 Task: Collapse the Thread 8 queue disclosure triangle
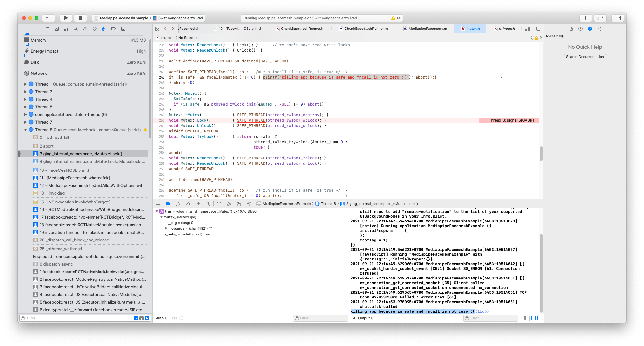coord(26,130)
